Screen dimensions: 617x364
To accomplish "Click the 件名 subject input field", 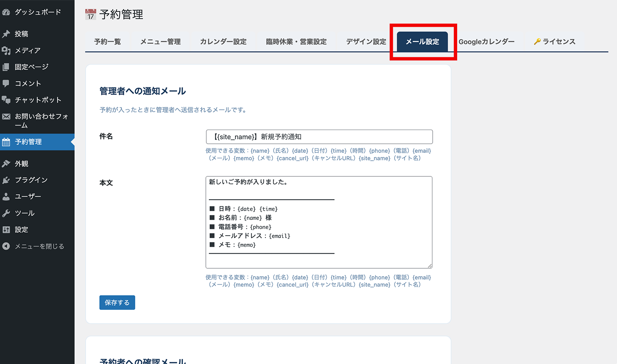I will pyautogui.click(x=319, y=137).
